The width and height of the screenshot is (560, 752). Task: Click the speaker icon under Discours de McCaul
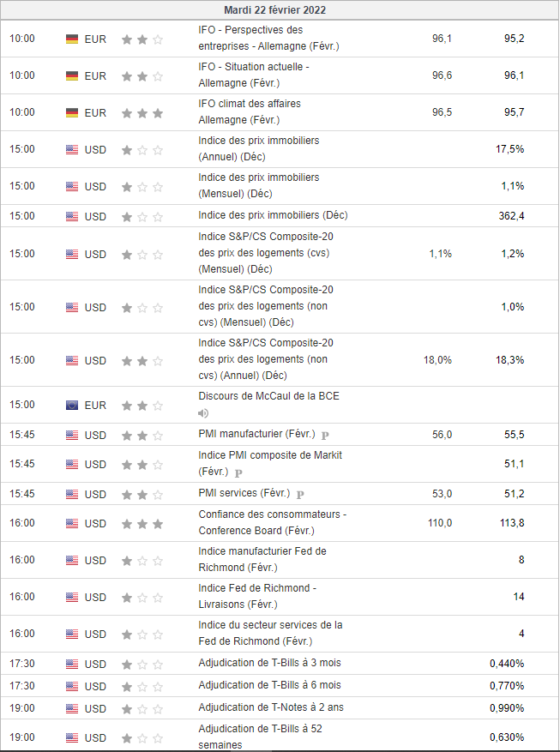coord(203,413)
